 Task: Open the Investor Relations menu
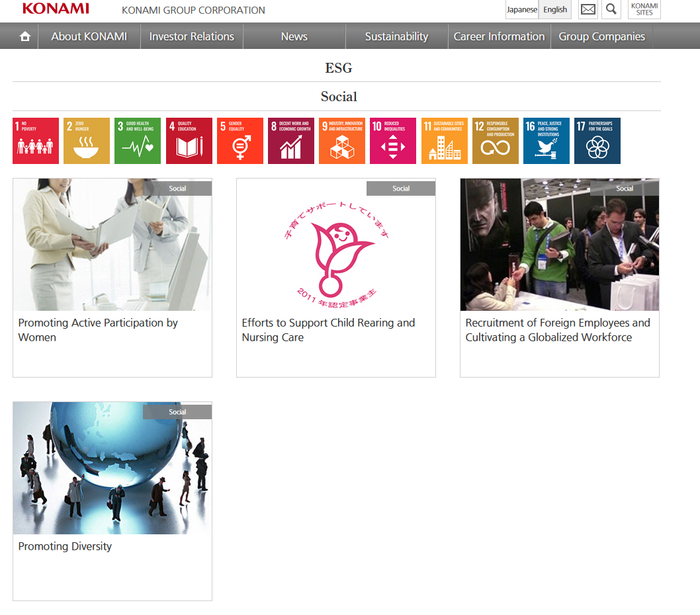click(x=191, y=36)
